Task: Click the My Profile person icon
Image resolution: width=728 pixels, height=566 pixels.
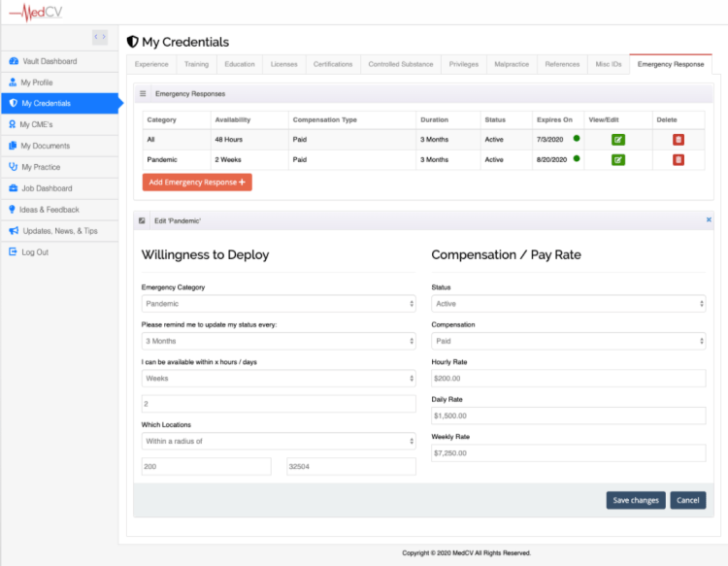Action: [x=13, y=83]
